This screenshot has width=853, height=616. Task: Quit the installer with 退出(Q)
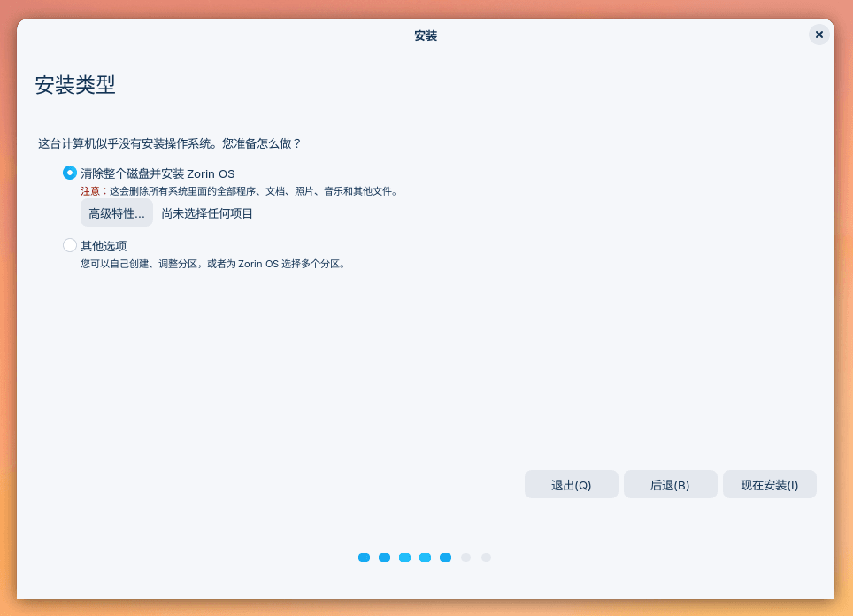tap(571, 484)
